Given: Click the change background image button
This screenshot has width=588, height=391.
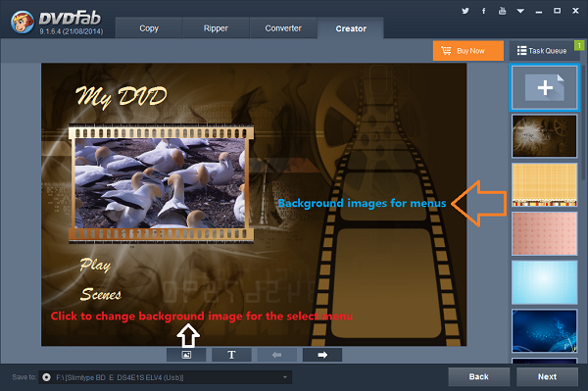Looking at the screenshot, I should tap(186, 355).
